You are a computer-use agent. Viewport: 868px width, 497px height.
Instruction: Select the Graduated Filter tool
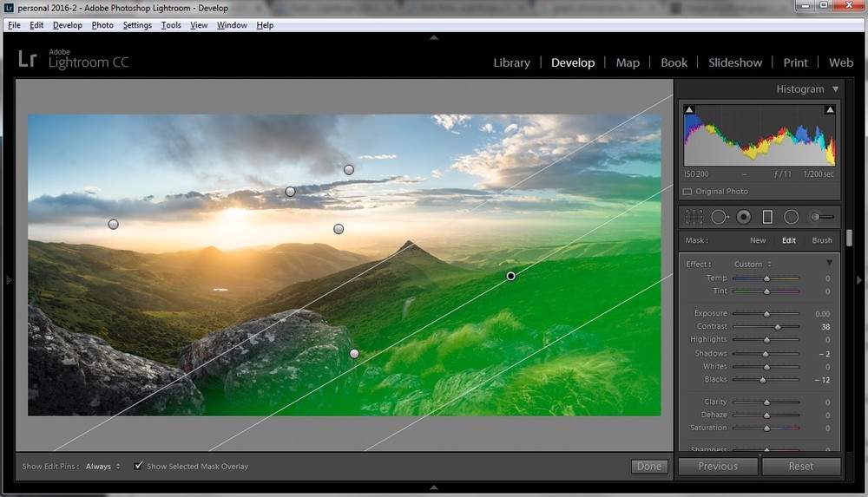point(767,217)
